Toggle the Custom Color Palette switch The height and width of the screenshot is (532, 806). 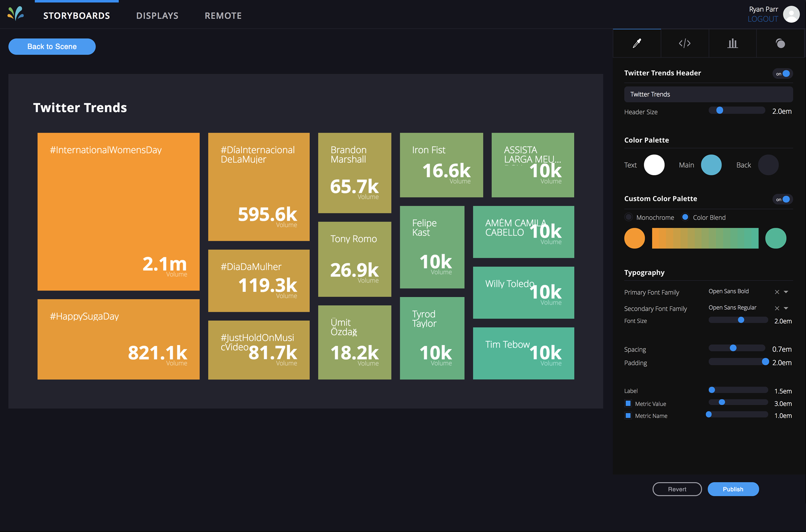[782, 199]
